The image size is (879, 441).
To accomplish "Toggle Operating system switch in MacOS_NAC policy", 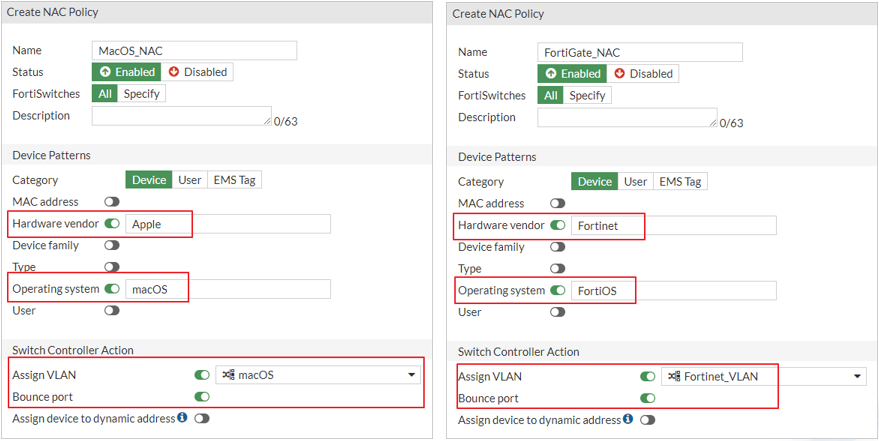I will click(112, 289).
